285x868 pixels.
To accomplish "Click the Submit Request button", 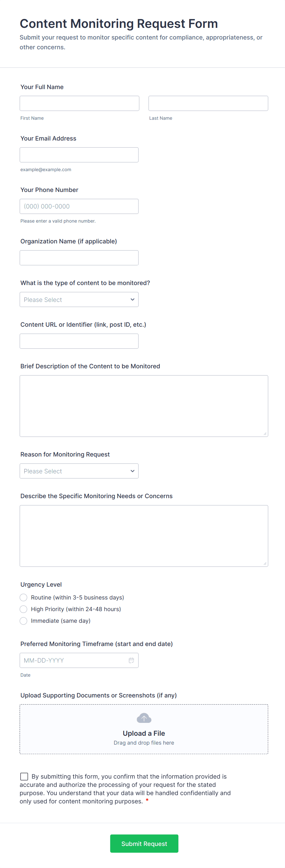I will click(x=144, y=844).
